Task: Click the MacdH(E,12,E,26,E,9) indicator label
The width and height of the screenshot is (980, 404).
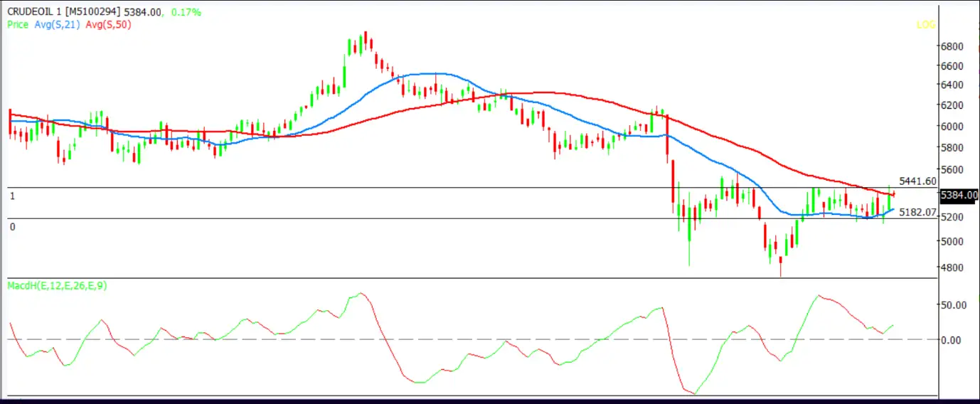Action: coord(57,285)
